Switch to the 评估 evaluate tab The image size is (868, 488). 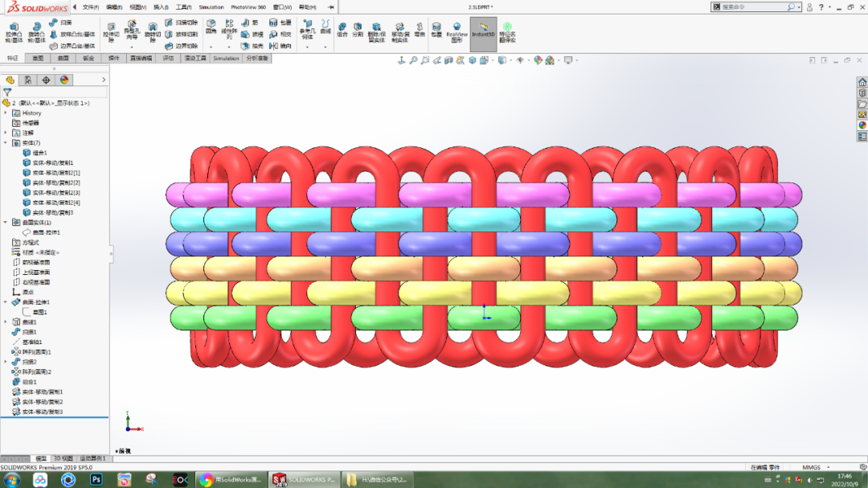point(168,58)
